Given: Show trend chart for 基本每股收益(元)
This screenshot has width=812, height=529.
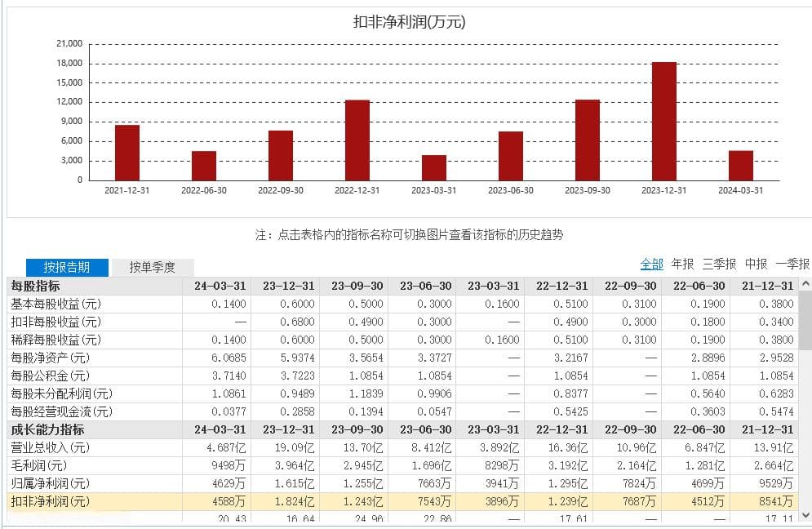Looking at the screenshot, I should point(56,305).
